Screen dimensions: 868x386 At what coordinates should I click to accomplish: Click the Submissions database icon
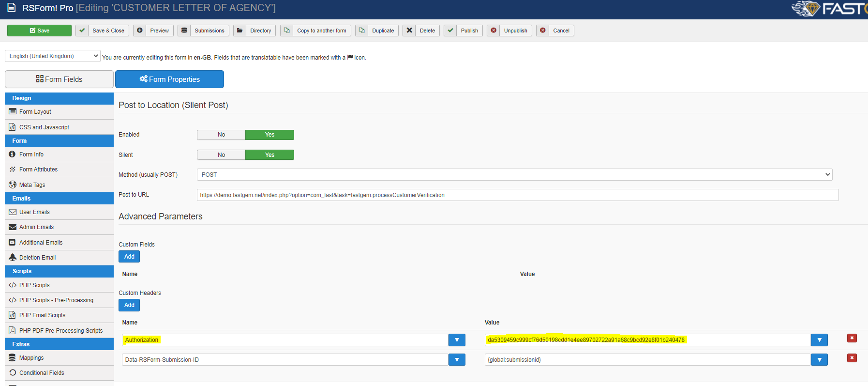pos(184,31)
